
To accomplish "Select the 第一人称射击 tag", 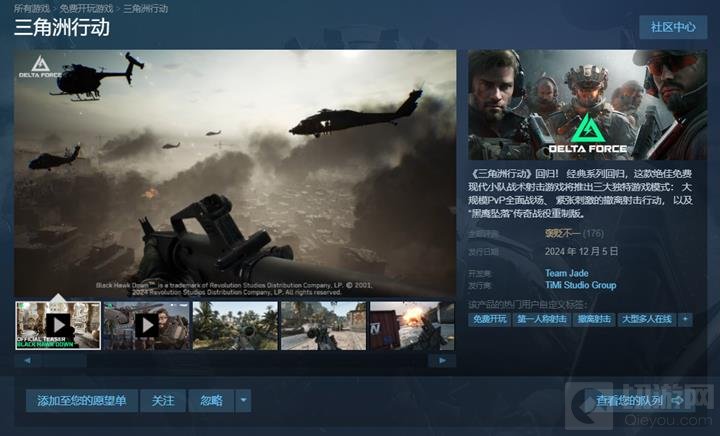I will (x=541, y=319).
